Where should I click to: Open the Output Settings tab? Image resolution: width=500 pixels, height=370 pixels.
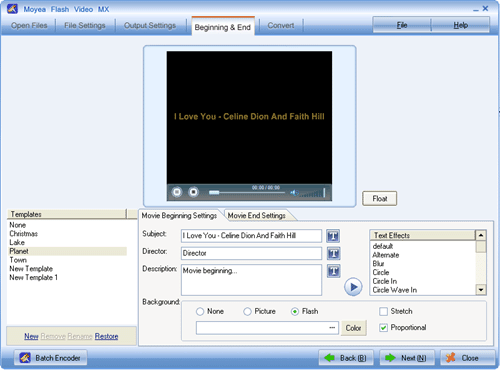click(150, 26)
